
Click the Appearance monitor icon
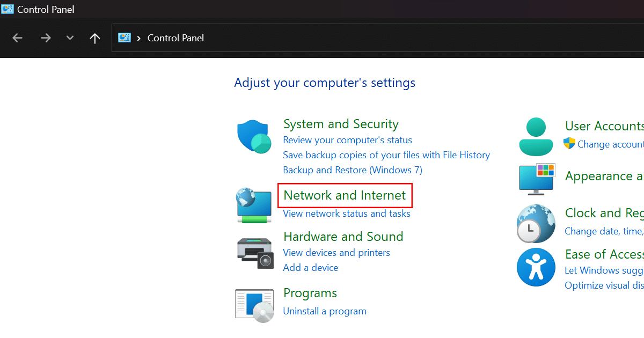click(x=537, y=179)
